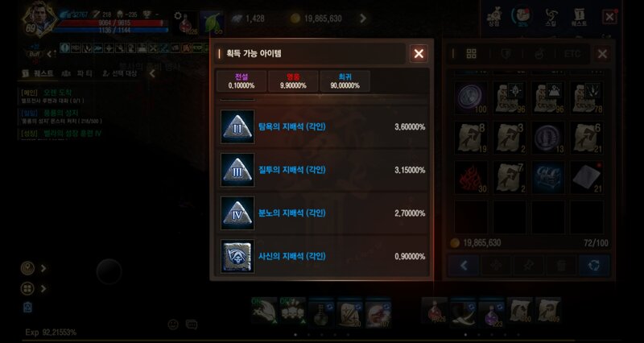Collapse the quest panel left chevron
This screenshot has height=343, width=644.
152,73
